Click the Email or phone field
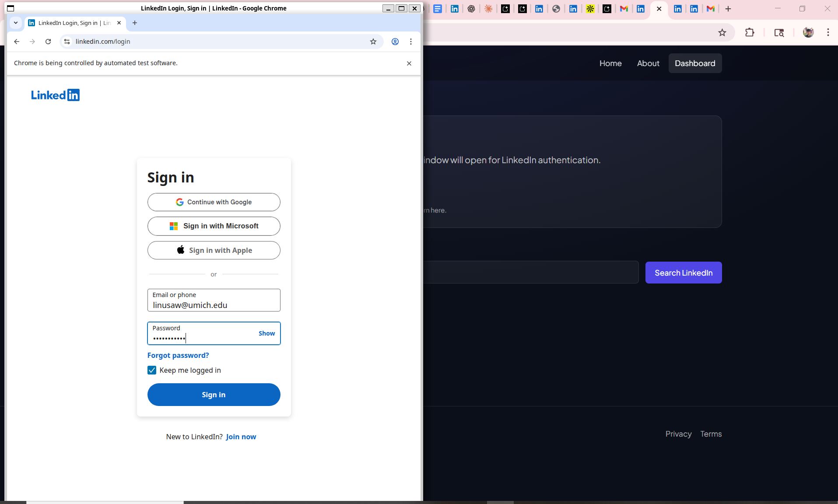Image resolution: width=838 pixels, height=504 pixels. [x=214, y=300]
